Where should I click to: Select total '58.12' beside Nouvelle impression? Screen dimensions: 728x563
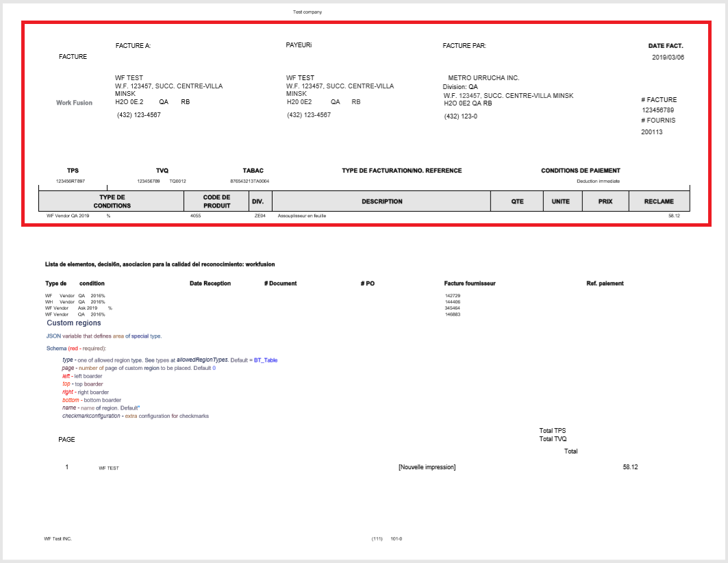630,467
